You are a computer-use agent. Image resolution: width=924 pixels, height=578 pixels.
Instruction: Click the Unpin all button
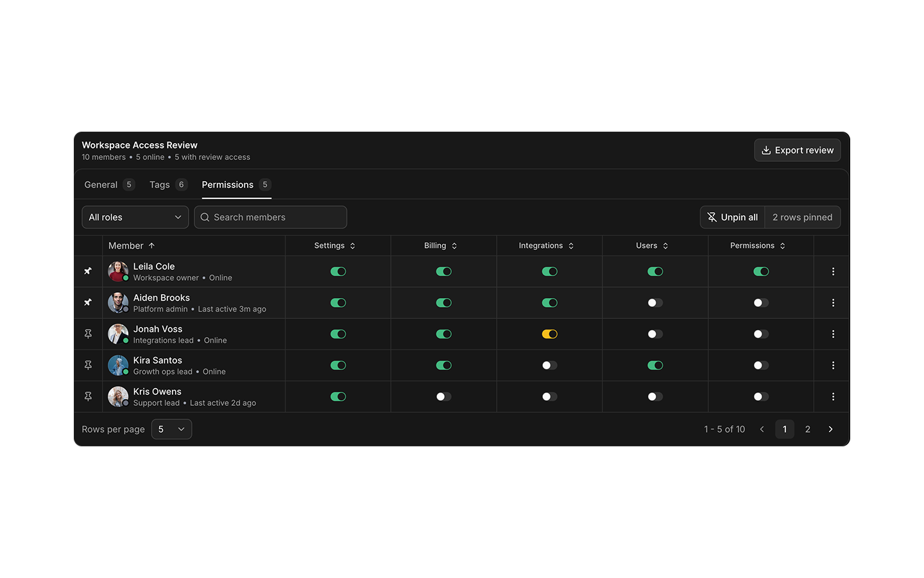[732, 217]
